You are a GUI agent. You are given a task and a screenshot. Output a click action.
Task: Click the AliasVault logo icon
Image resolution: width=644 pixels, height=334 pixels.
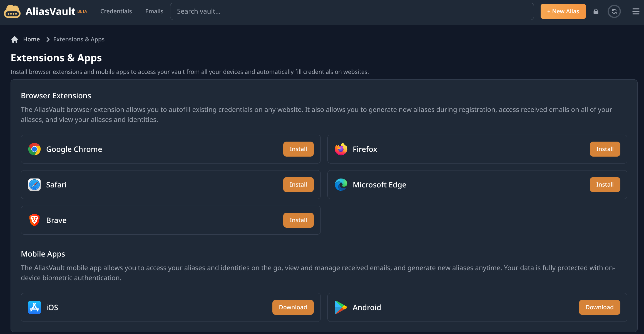point(12,11)
